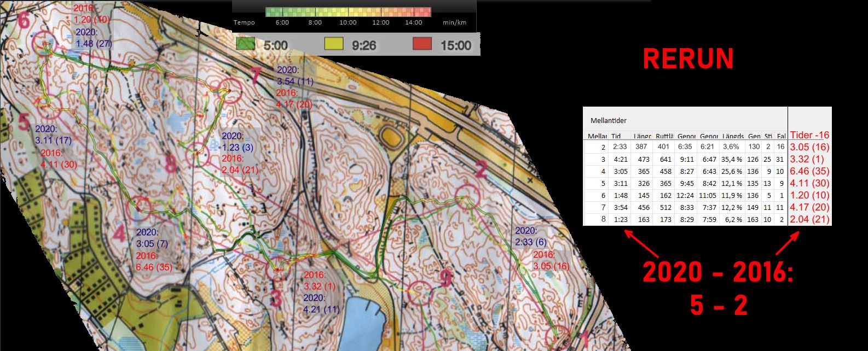Select table cell 3:05 in Tid column
Screen dimensions: 868x351
(618, 171)
